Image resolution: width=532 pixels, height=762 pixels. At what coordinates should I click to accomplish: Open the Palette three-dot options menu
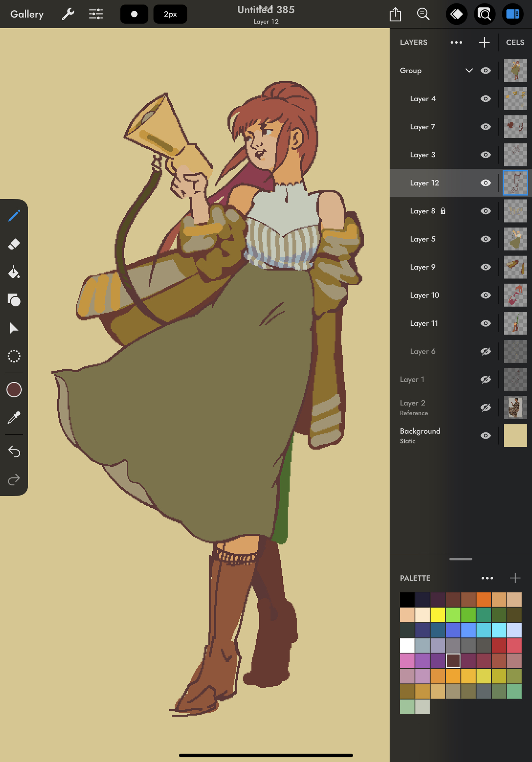pos(487,578)
